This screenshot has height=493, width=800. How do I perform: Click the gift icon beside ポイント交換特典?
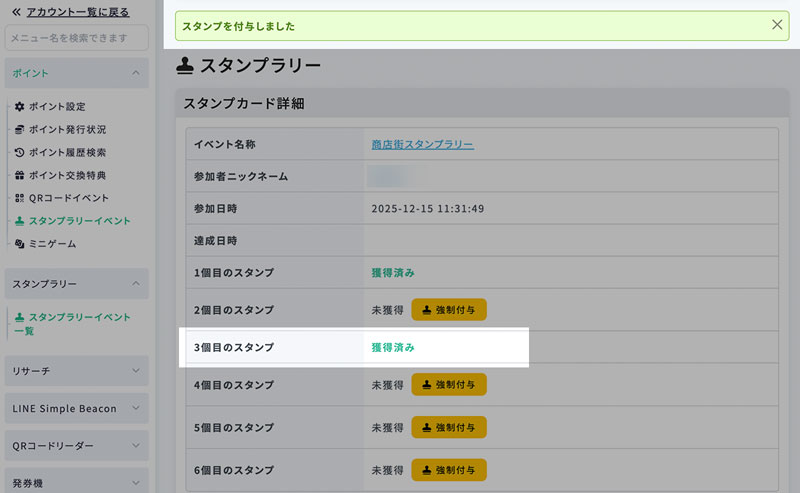(x=20, y=176)
